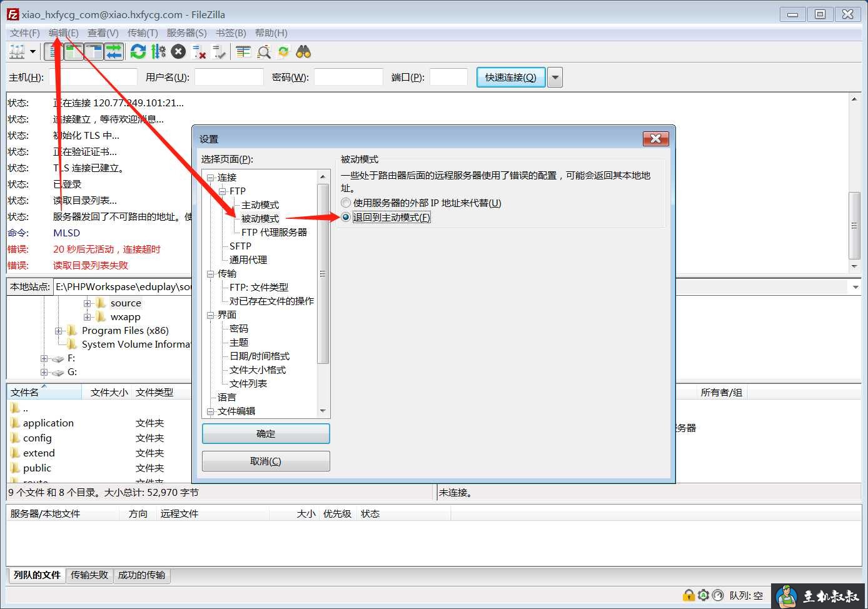Screen dimensions: 868x609
Task: Select 日期/时间格式 in settings tree
Action: tap(260, 356)
